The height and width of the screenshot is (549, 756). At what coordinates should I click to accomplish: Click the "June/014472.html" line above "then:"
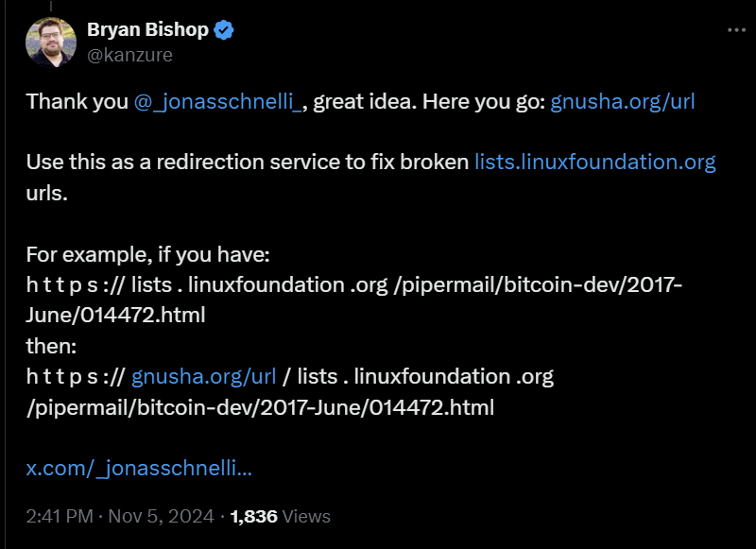(x=115, y=316)
